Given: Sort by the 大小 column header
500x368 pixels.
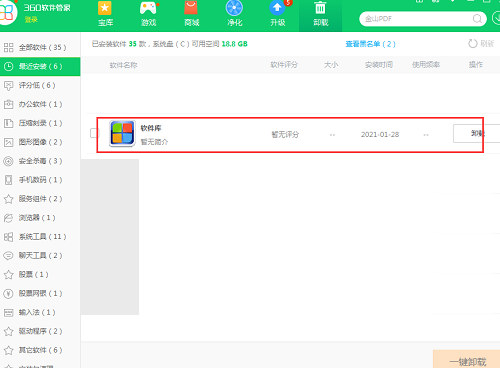Looking at the screenshot, I should tap(331, 65).
